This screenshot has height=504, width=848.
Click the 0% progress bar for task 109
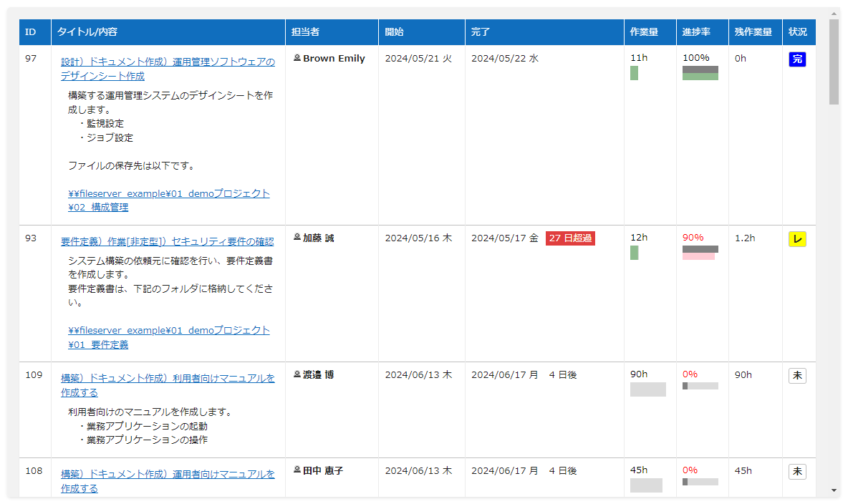pyautogui.click(x=700, y=386)
